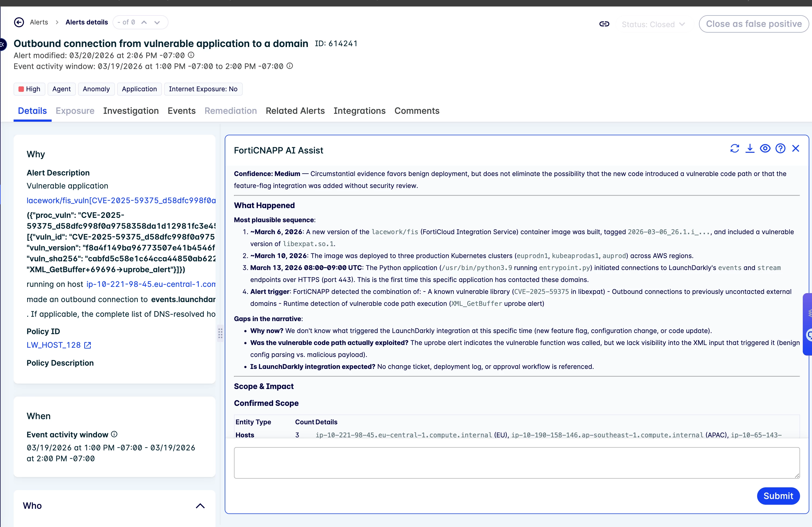Open LW_HOST_128 external link icon
Screen dimensions: 812x527
(x=88, y=345)
